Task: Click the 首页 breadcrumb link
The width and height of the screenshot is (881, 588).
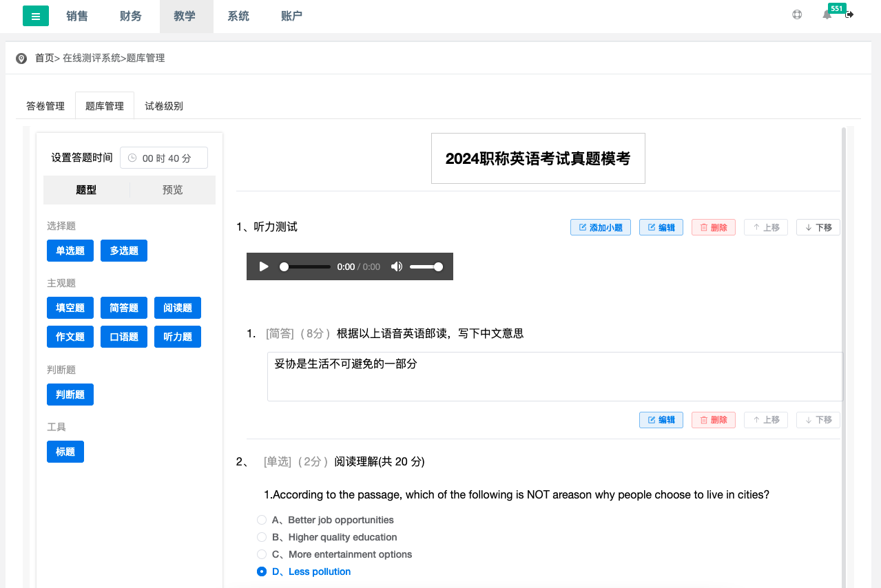Action: pos(45,59)
